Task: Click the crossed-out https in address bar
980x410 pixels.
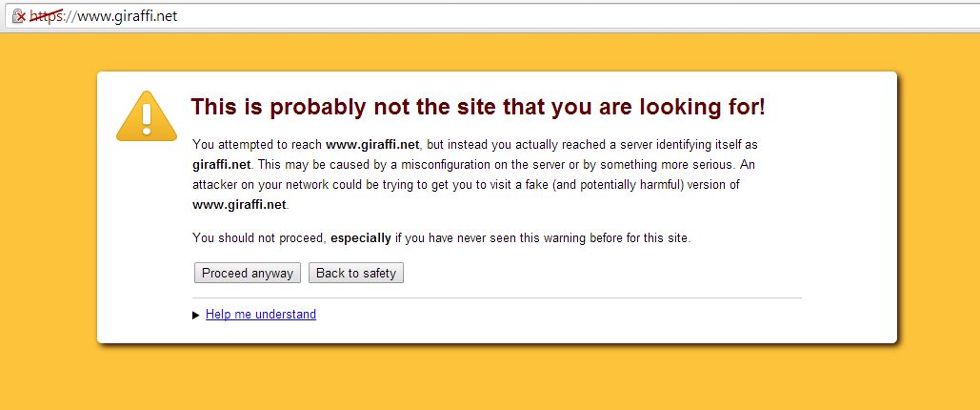Action: point(45,16)
